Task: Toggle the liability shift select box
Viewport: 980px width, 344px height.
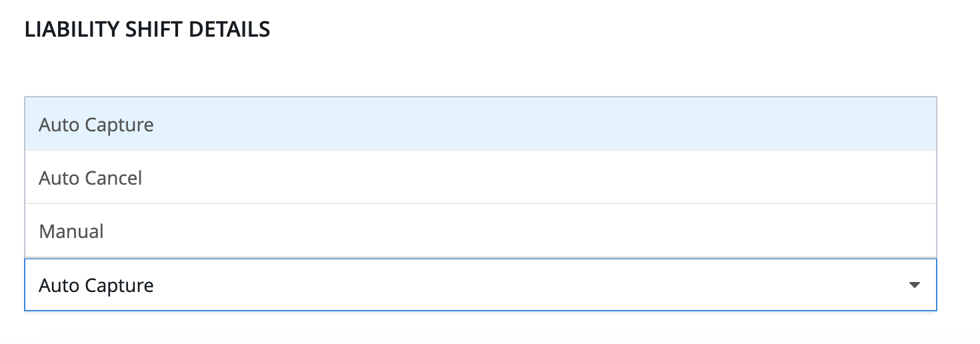Action: tap(480, 285)
